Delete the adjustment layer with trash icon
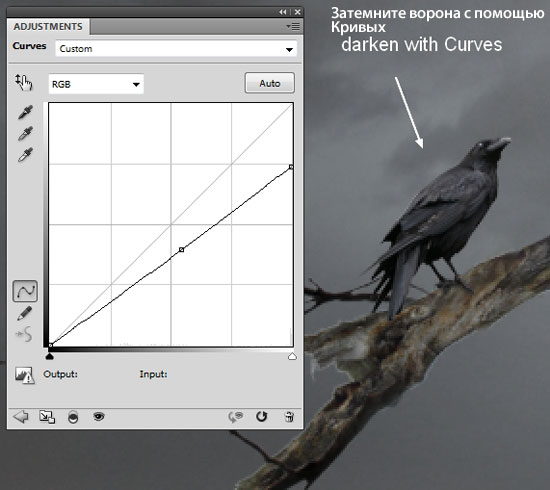Viewport: 550px width, 490px height. click(289, 417)
